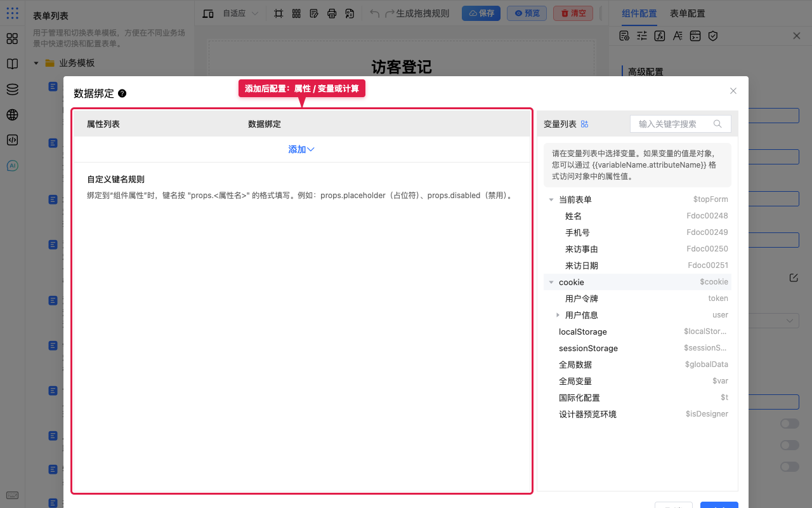Click the six-square grid toolbar icon
Viewport: 812px width, 508px height.
click(x=296, y=13)
